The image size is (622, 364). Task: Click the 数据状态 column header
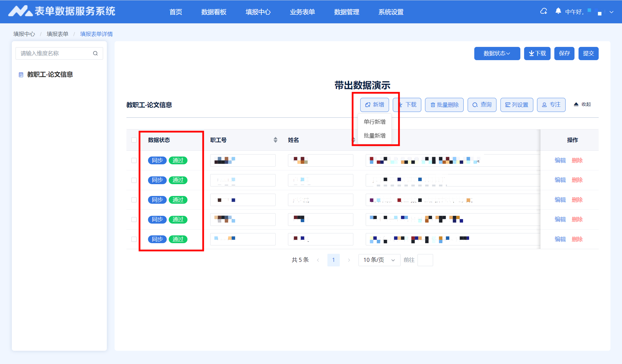point(159,140)
